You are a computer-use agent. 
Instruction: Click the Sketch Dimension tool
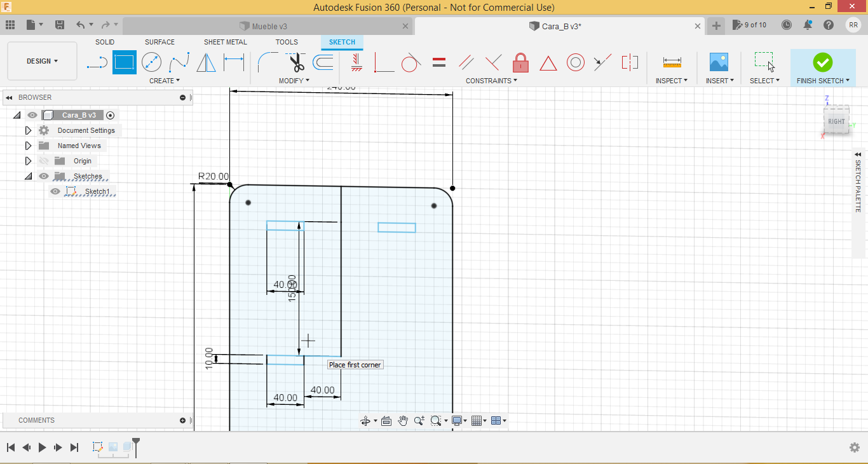234,62
